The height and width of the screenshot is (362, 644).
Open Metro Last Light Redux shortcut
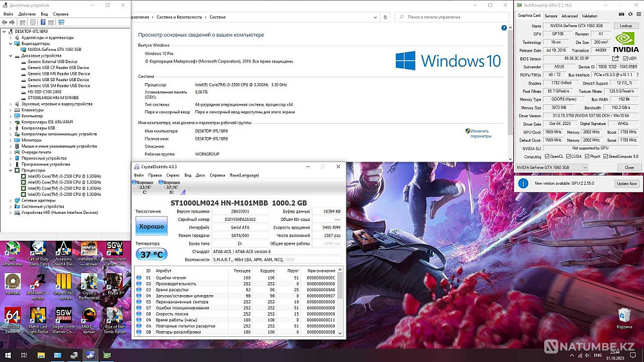coord(38,321)
